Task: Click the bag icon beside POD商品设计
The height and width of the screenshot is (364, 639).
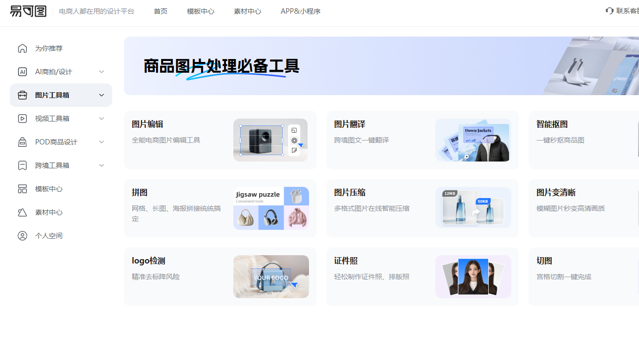Action: (x=22, y=142)
